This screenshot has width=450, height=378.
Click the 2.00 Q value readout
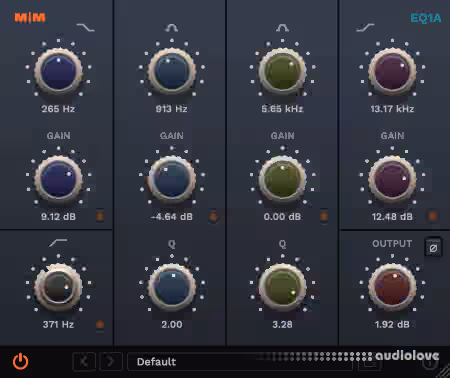[172, 324]
